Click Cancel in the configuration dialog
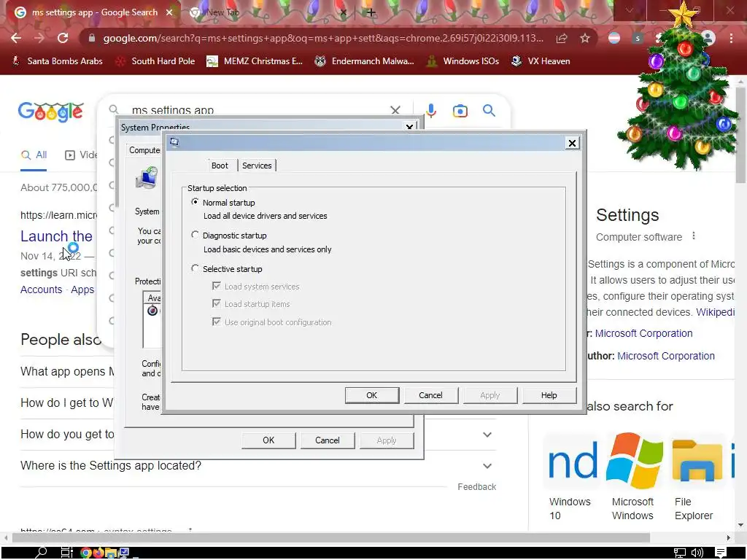Image resolution: width=747 pixels, height=560 pixels. 430,395
